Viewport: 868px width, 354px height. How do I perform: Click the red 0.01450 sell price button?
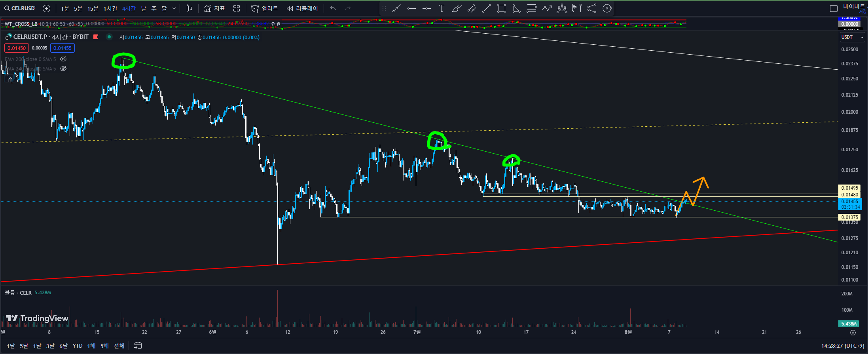17,48
